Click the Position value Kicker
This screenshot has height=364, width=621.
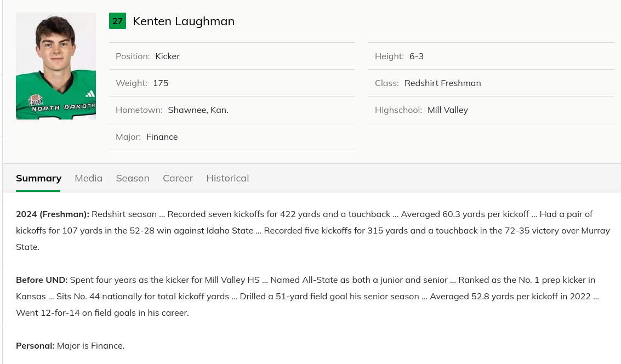[168, 56]
